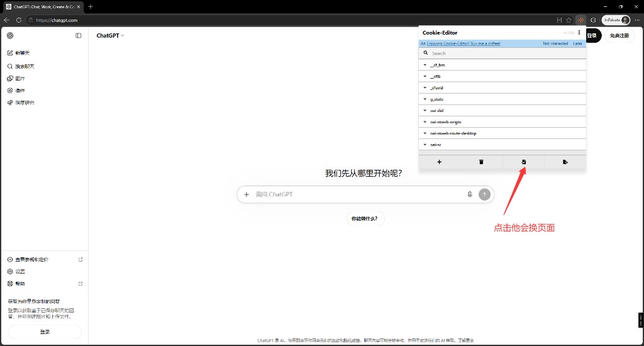The image size is (644, 346).
Task: Click the favorites star icon in the address bar
Action: (569, 20)
